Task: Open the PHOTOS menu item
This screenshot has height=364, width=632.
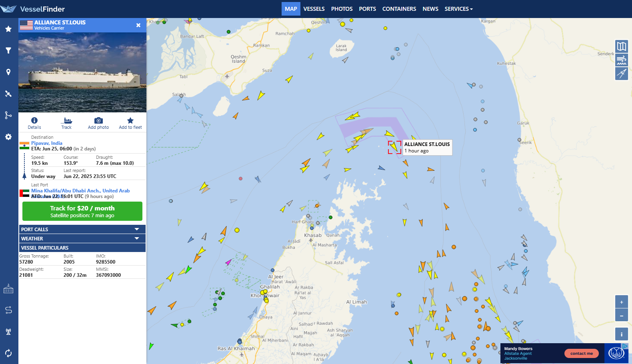Action: (x=342, y=9)
